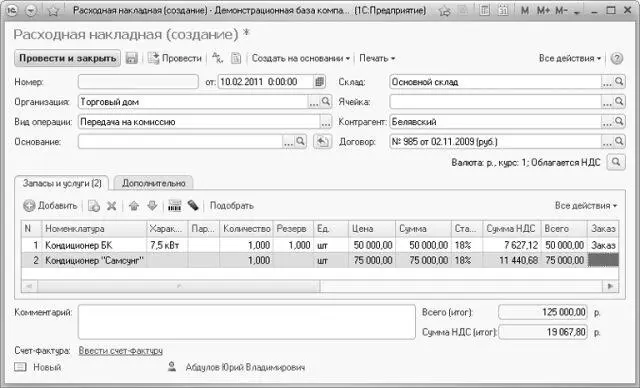This screenshot has width=640, height=388.
Task: Open the debit/credit postings report icon
Action: [218, 58]
